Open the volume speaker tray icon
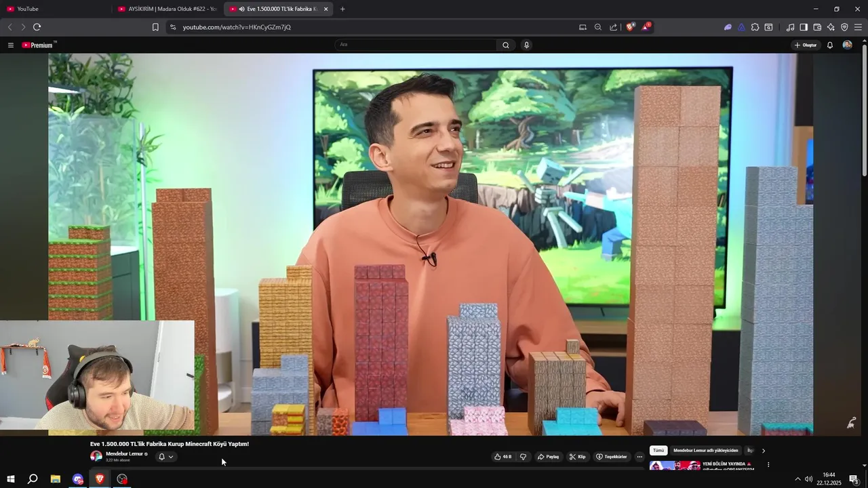Image resolution: width=868 pixels, height=488 pixels. (808, 479)
